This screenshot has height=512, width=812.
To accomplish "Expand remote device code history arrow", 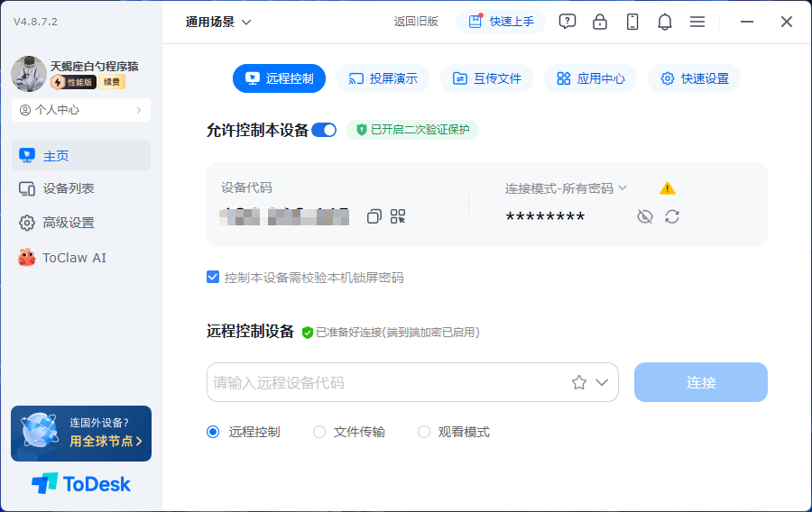I will pos(602,382).
